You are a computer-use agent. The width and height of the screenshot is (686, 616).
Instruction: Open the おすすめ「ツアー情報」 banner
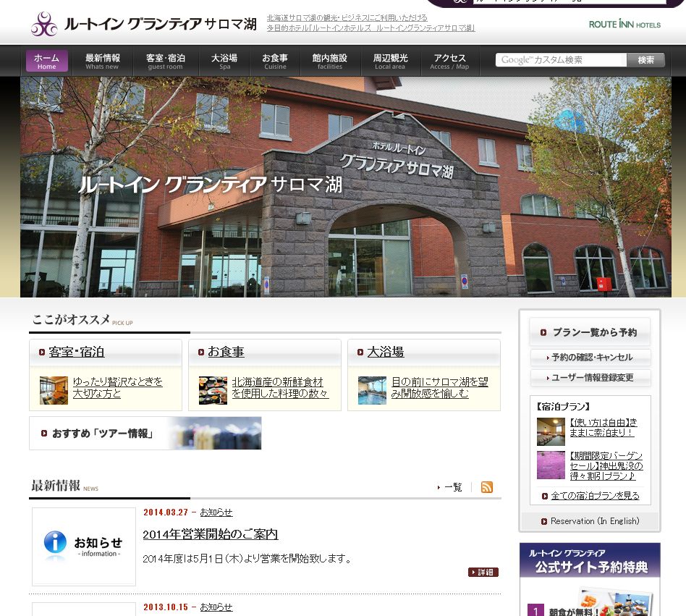pos(145,433)
